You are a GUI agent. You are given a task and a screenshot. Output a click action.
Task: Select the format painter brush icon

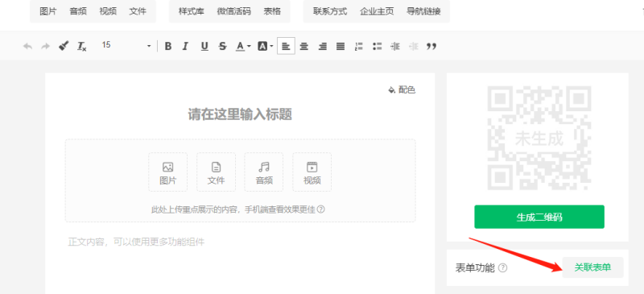click(64, 46)
